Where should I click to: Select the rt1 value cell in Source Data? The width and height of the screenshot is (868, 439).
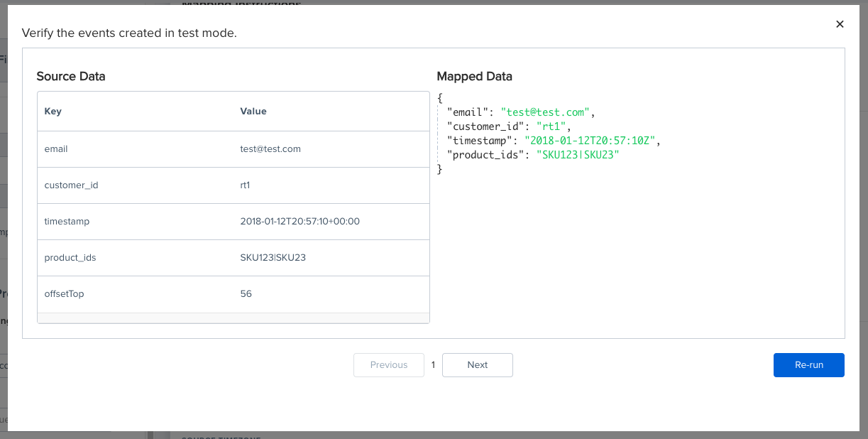click(331, 185)
